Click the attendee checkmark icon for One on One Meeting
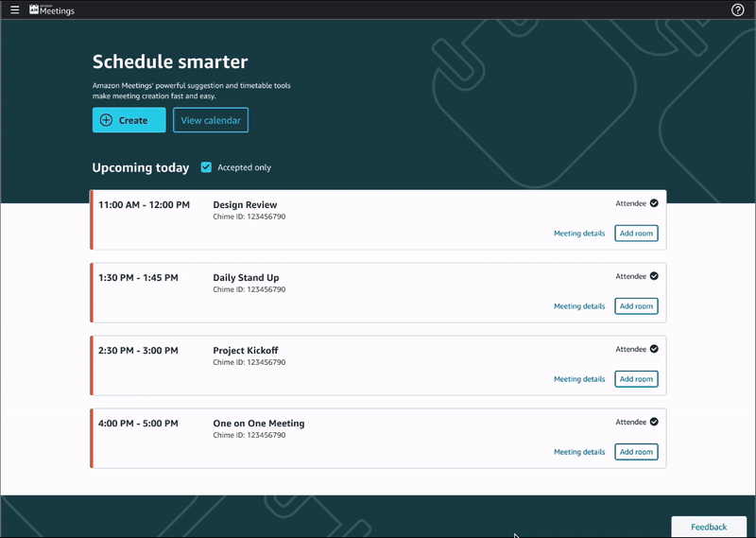 (x=654, y=422)
